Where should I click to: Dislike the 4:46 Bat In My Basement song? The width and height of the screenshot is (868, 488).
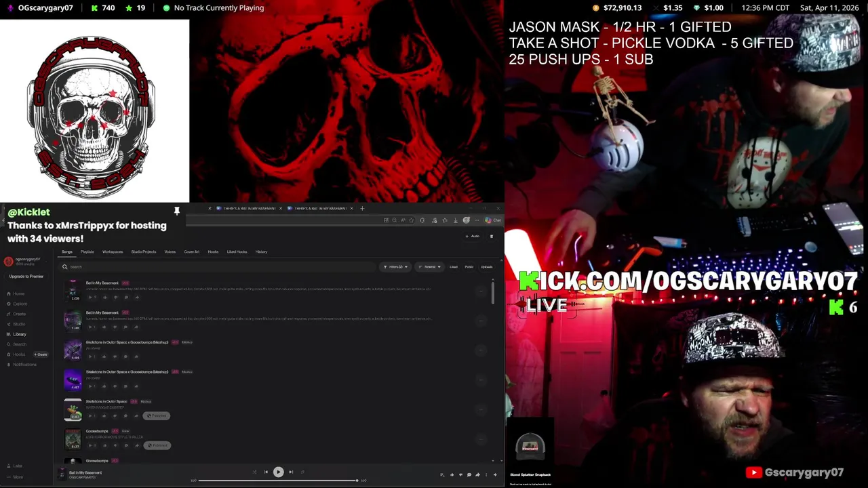point(115,327)
